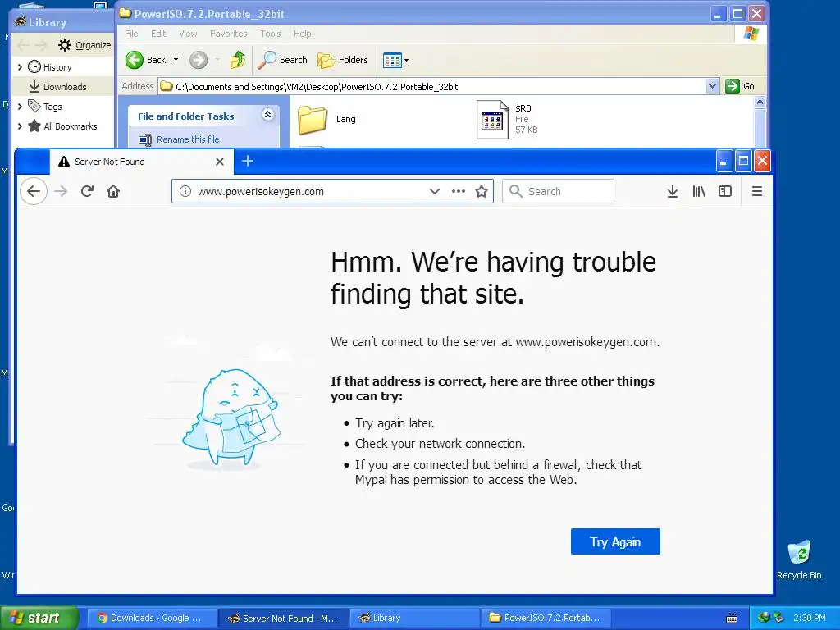Open Explorer View menu
The height and width of the screenshot is (630, 840).
188,34
